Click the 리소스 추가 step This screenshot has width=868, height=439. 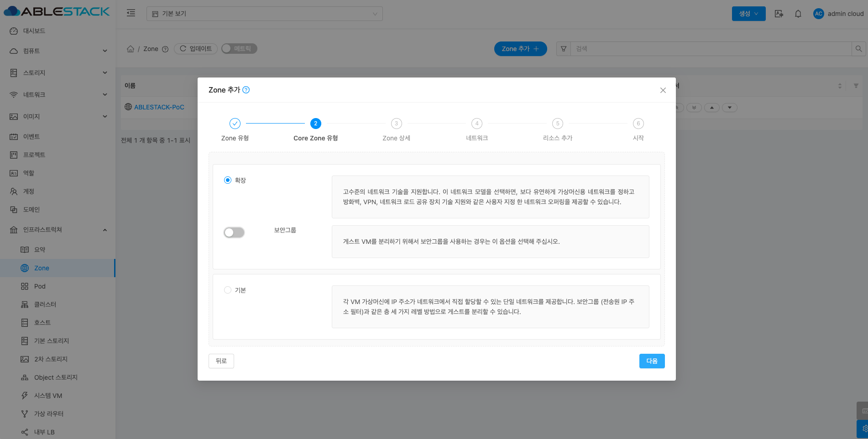558,129
